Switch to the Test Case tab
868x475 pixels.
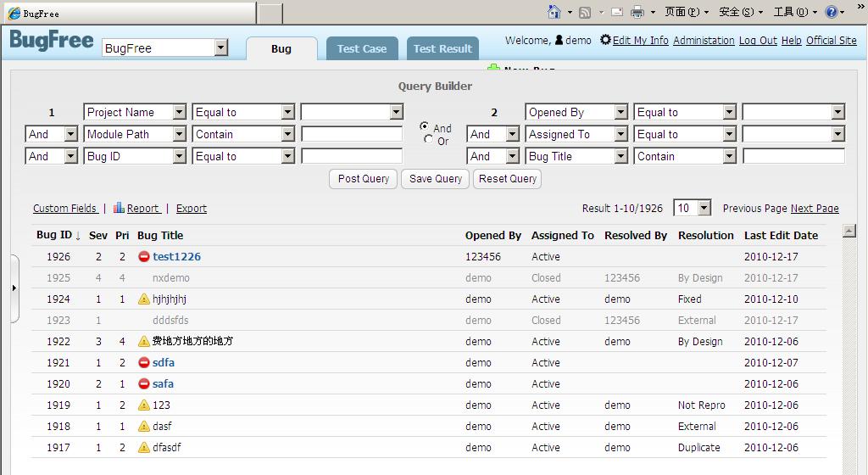(362, 48)
